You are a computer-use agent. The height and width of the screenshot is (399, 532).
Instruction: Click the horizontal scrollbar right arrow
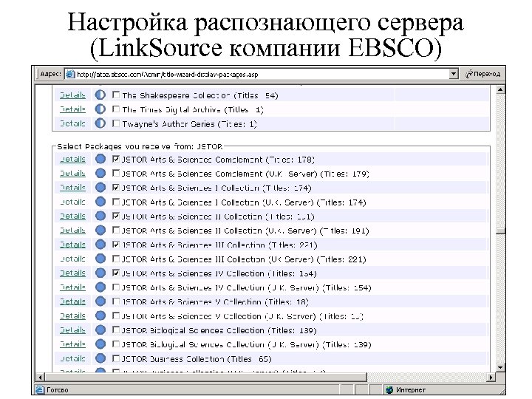click(x=491, y=377)
